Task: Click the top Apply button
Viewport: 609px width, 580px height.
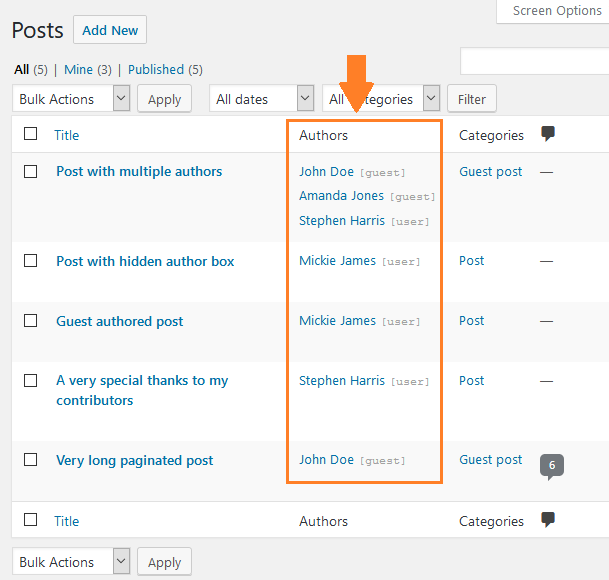Action: click(164, 99)
